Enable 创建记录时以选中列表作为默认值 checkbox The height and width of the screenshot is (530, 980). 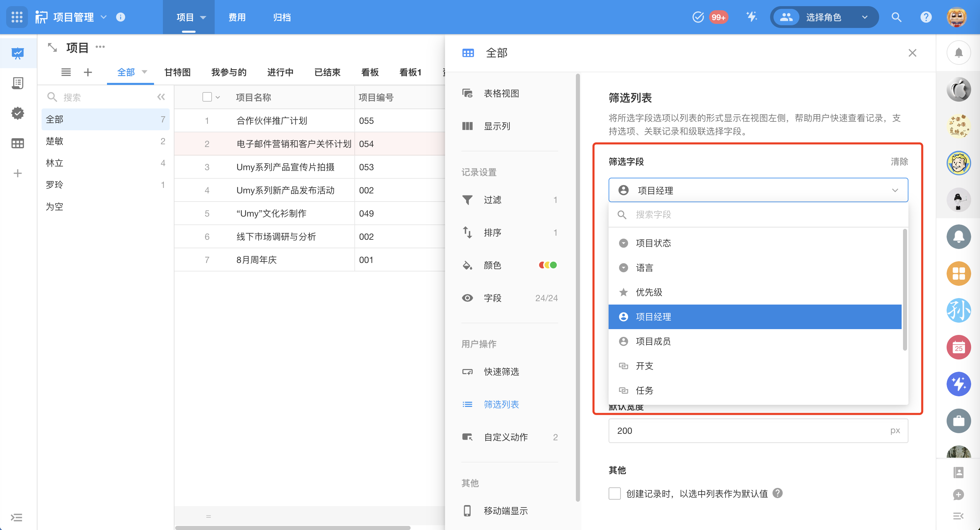click(614, 494)
